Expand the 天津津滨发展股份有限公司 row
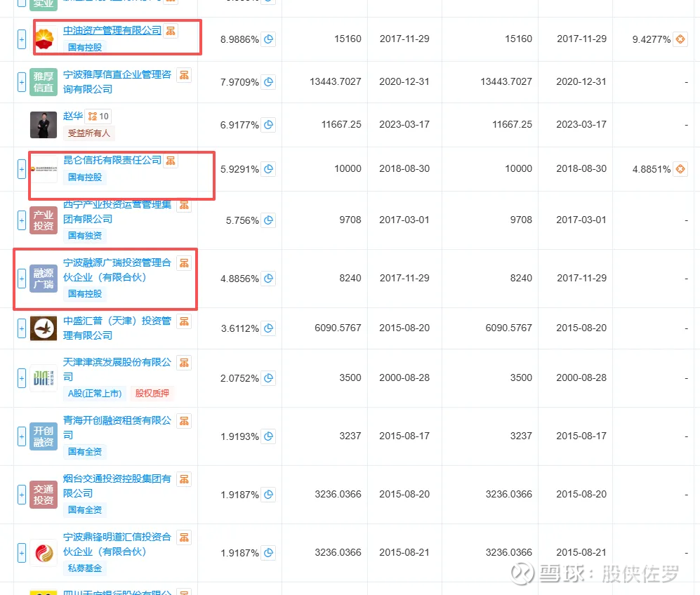 click(x=22, y=378)
